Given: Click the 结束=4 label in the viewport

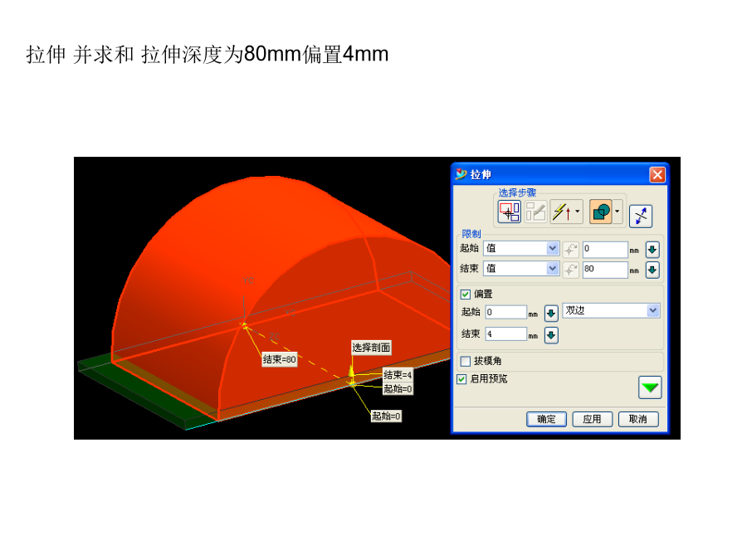Looking at the screenshot, I should [x=398, y=375].
